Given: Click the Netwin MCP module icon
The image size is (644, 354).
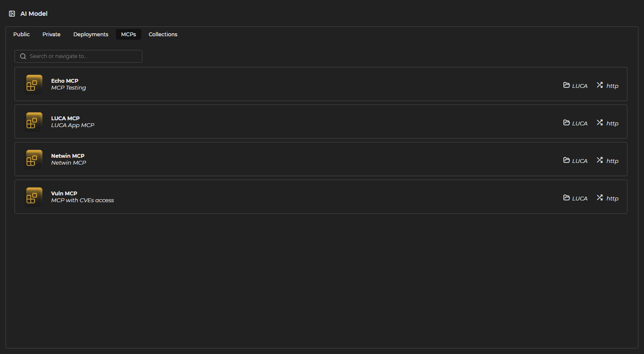Looking at the screenshot, I should pyautogui.click(x=34, y=159).
